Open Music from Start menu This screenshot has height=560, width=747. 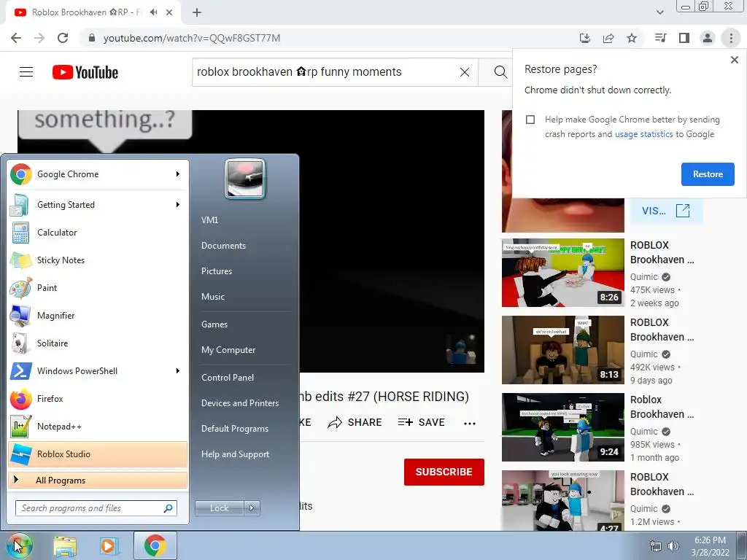pyautogui.click(x=213, y=297)
